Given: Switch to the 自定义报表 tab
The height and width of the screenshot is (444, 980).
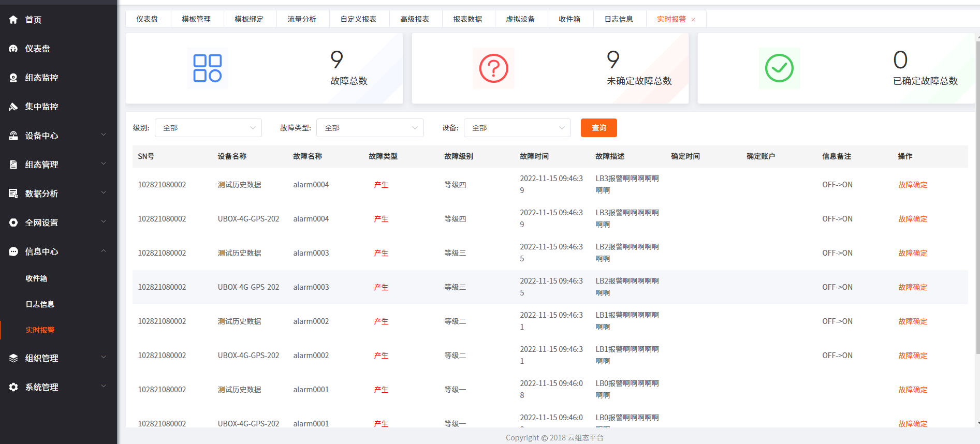Looking at the screenshot, I should click(x=358, y=19).
